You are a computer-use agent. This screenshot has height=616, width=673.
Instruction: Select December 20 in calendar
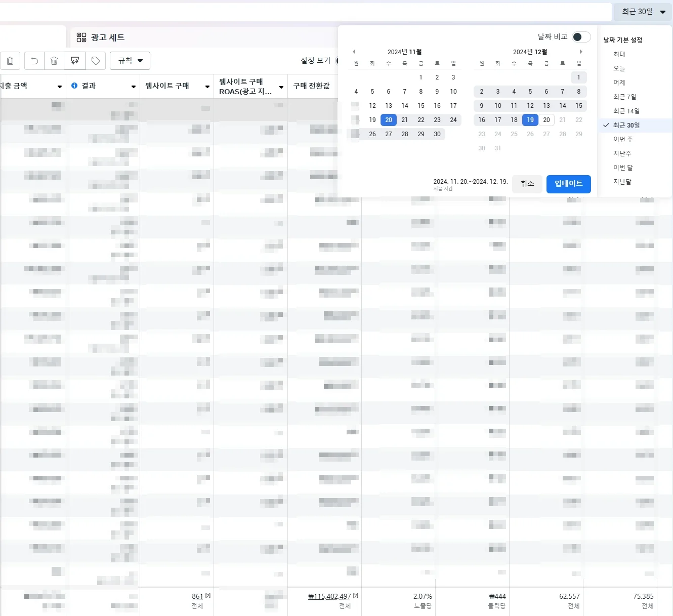coord(546,120)
